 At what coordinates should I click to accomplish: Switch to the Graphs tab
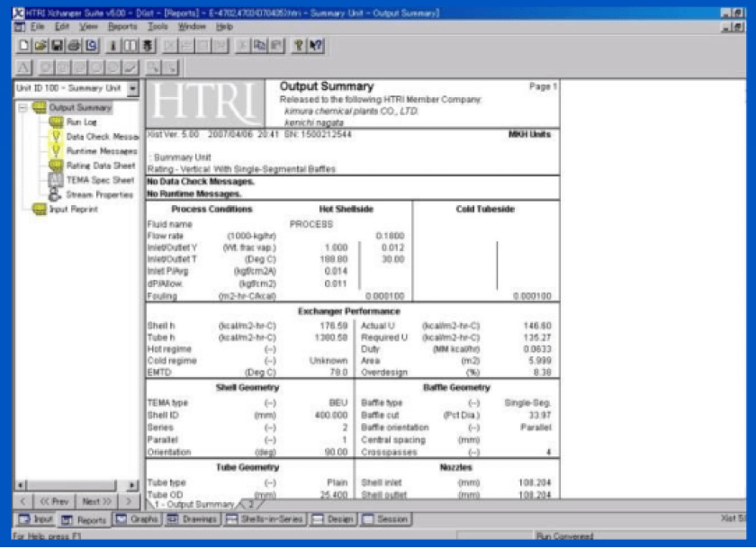click(x=137, y=519)
